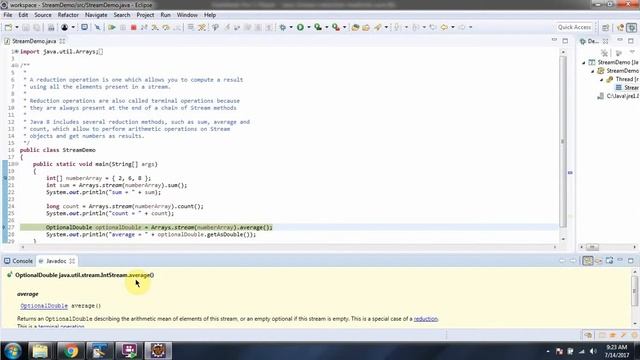Open the Source menu
This screenshot has height=360, width=640.
(x=43, y=15)
